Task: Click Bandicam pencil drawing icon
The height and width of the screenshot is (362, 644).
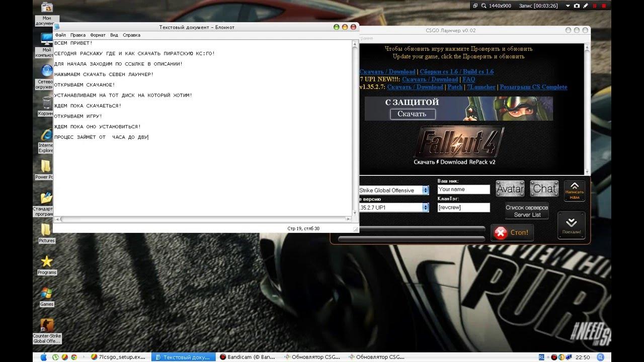Action: tap(585, 6)
